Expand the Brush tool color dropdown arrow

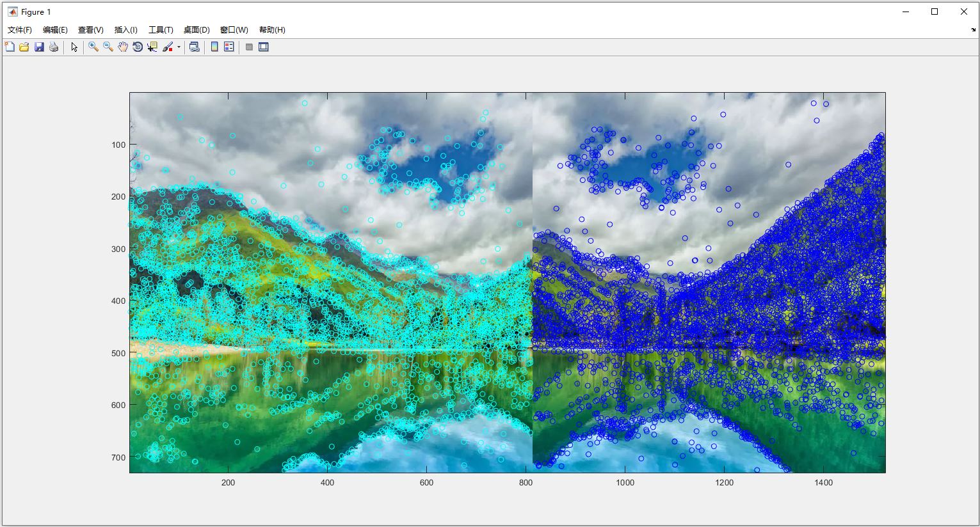click(179, 47)
